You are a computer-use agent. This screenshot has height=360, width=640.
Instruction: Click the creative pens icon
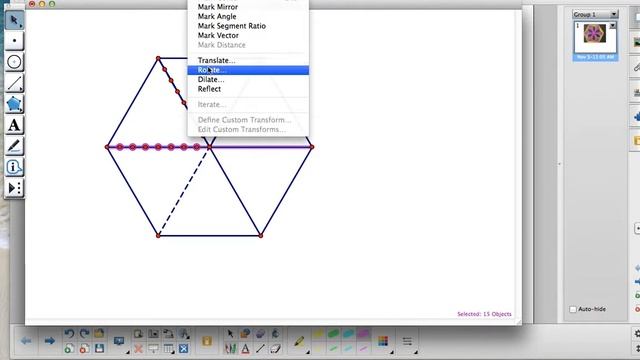pos(230,349)
